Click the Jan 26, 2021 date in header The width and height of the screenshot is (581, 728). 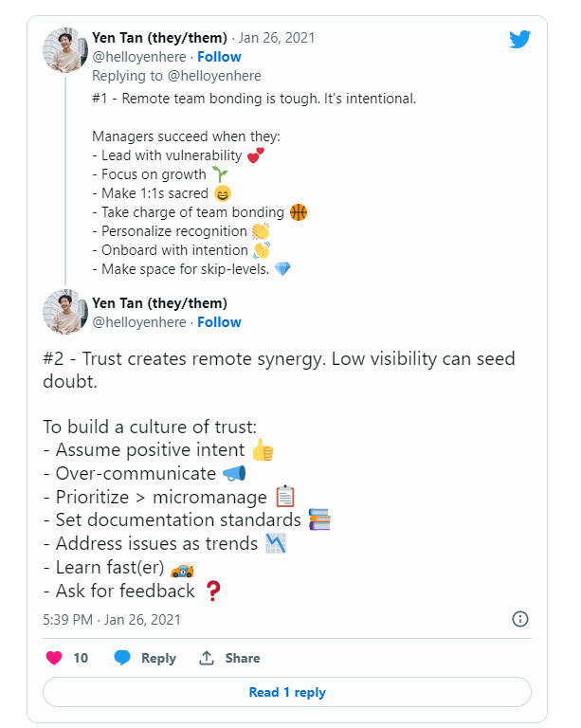278,38
